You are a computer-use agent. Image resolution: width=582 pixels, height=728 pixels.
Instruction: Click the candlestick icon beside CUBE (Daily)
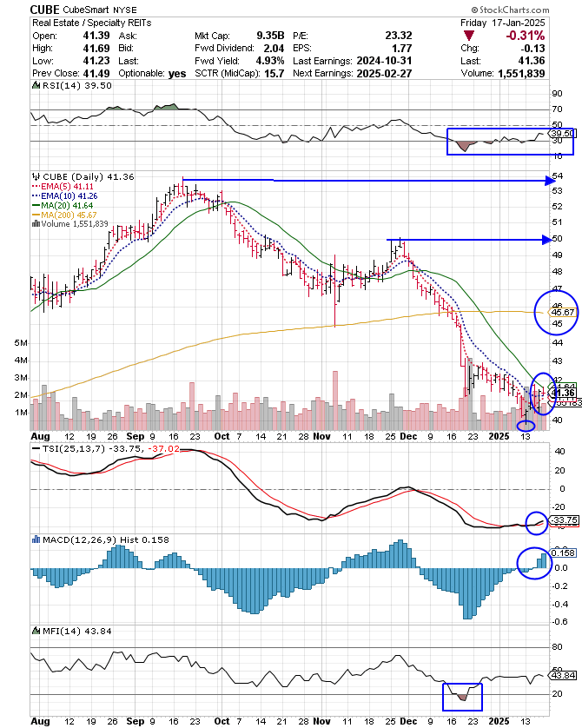[x=36, y=177]
